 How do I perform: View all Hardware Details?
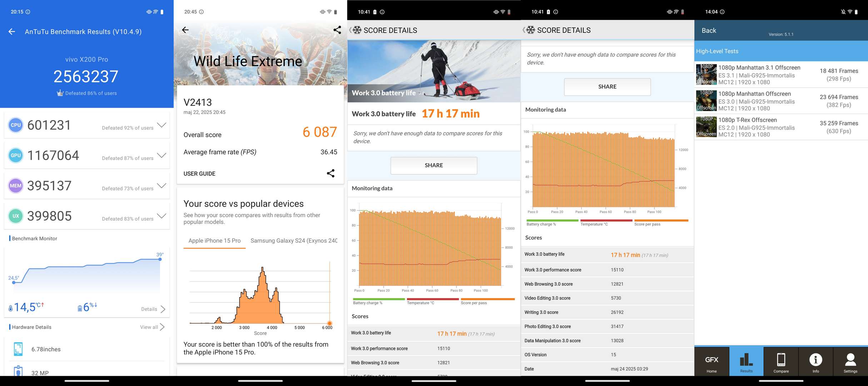coord(152,327)
